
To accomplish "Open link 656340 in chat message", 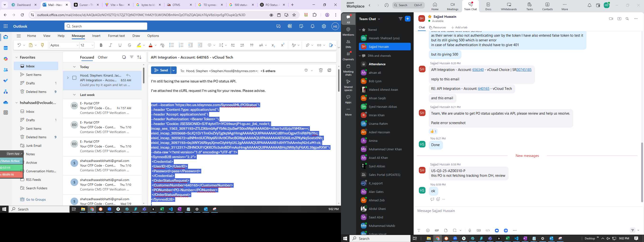I will click(478, 70).
